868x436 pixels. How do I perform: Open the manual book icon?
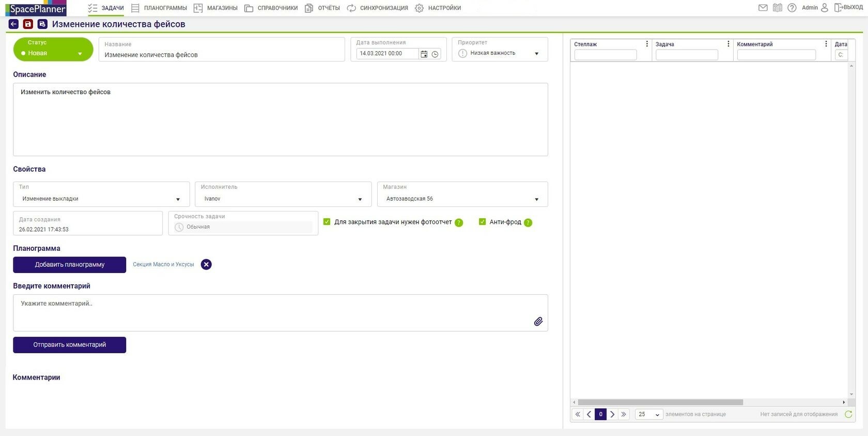coord(777,8)
